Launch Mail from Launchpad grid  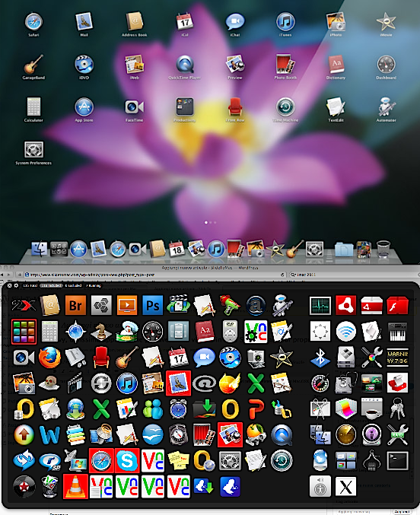84,21
